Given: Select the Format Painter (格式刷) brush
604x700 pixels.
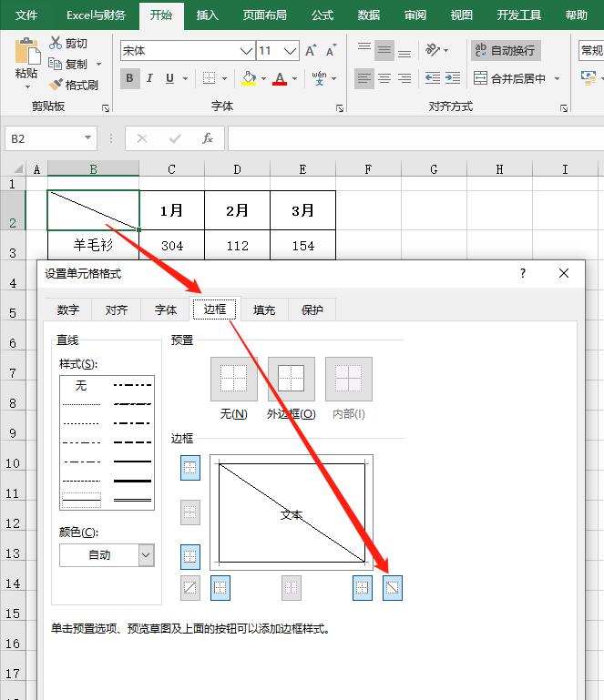Looking at the screenshot, I should tap(56, 85).
